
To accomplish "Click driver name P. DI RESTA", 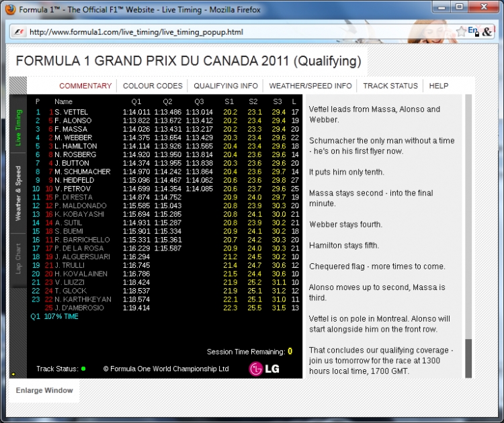I will click(74, 197).
